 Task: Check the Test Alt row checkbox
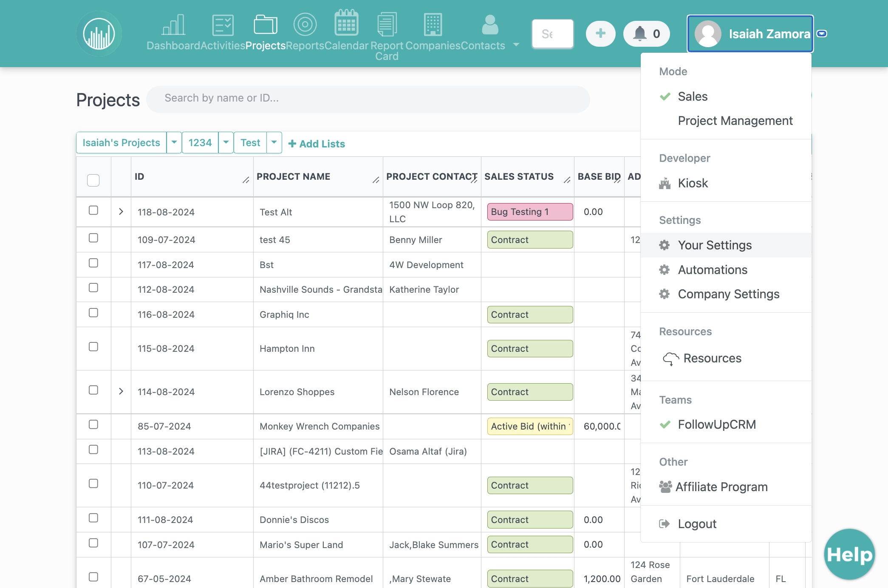pos(93,210)
